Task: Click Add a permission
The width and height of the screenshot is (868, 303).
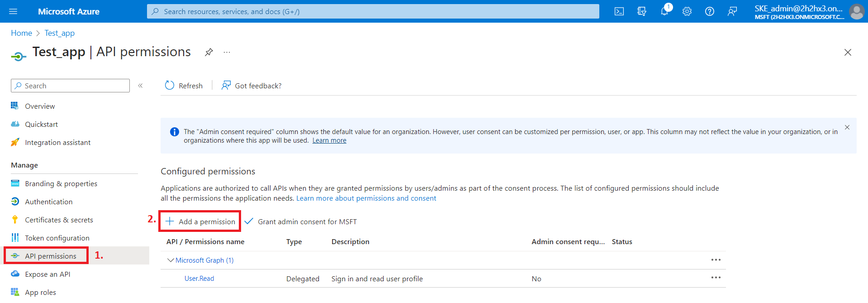Action: [200, 221]
